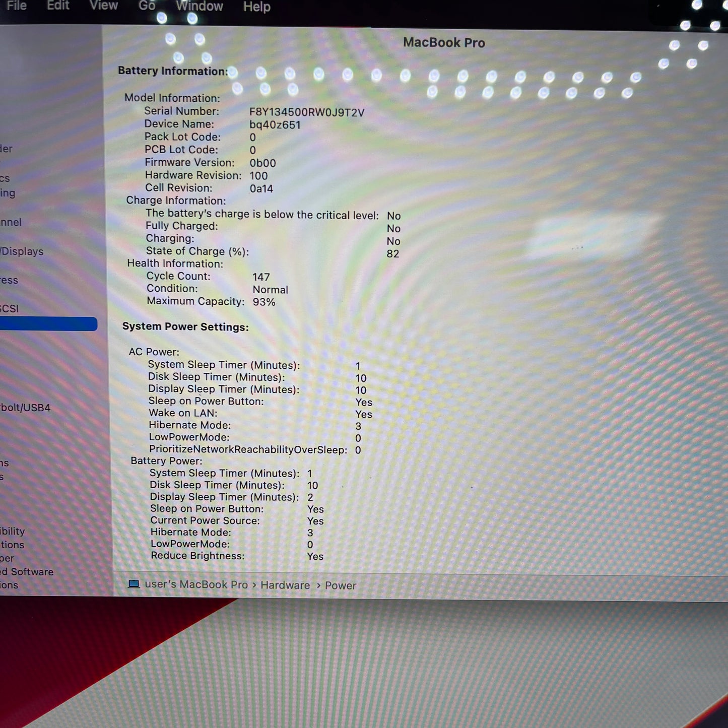The image size is (728, 728).
Task: Open the Edit menu
Action: point(58,6)
